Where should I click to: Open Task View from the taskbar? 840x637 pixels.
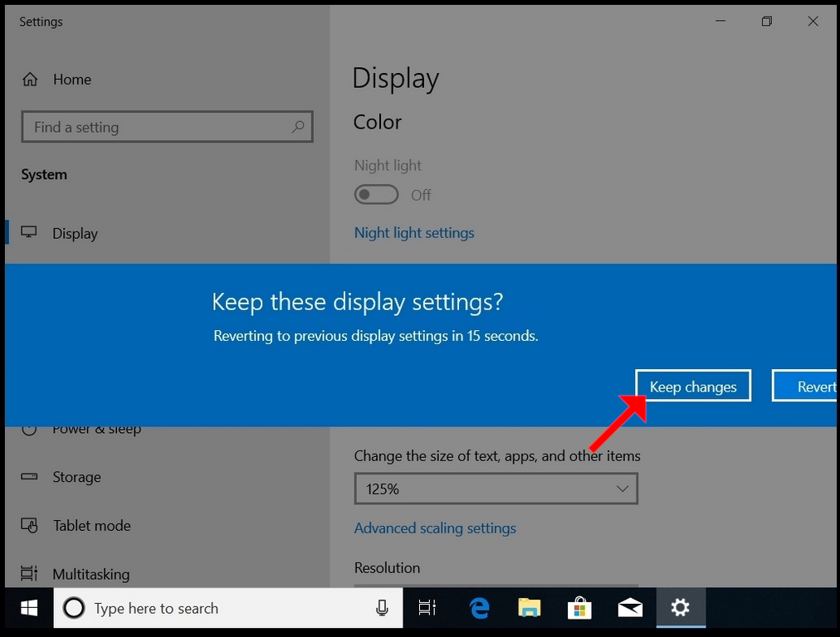[x=427, y=608]
